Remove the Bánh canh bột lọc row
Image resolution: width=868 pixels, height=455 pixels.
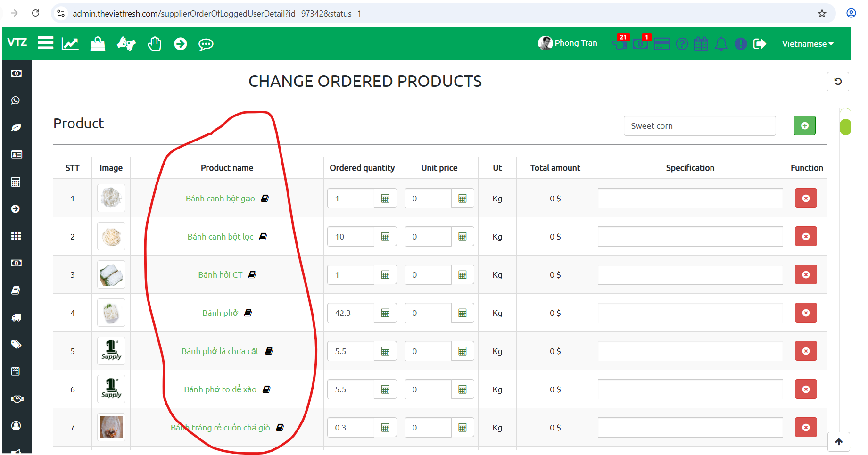(806, 237)
